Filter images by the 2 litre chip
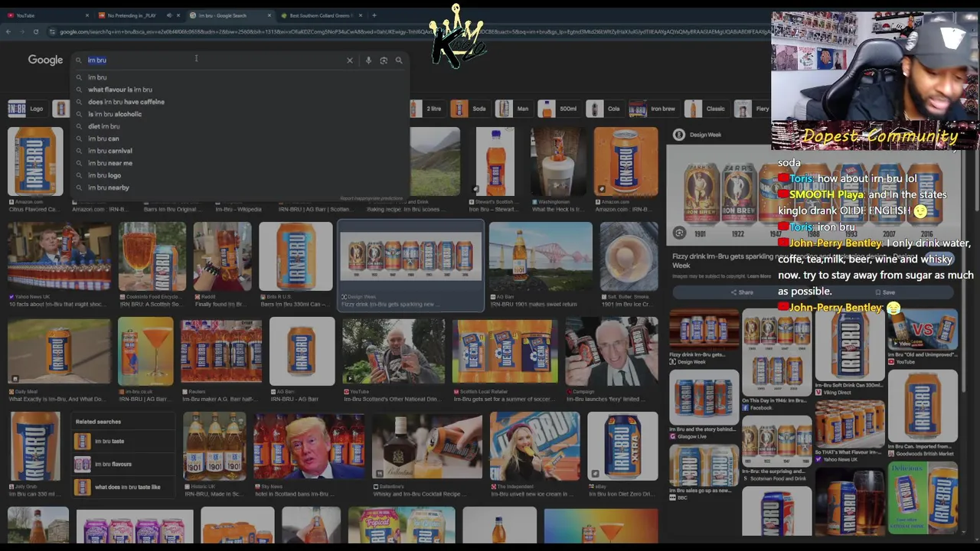Viewport: 980px width, 551px height. pos(428,109)
